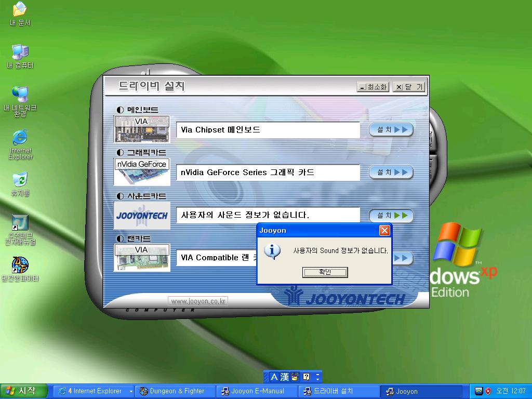Launch the 던전앤파이터 game shortcut
Image resolution: width=532 pixels, height=399 pixels.
click(20, 270)
